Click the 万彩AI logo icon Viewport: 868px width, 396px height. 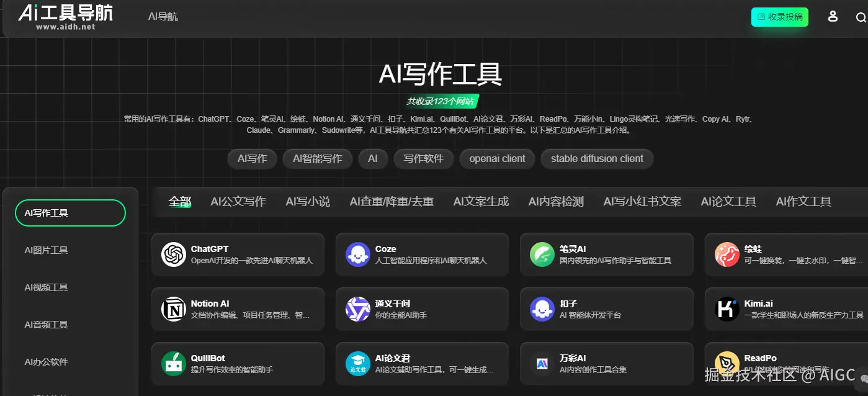pos(542,364)
